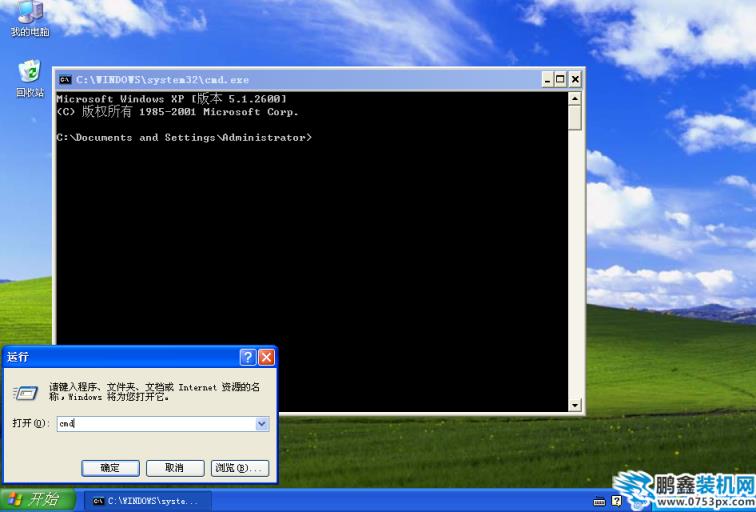Click the 浏览 Browse button

pos(240,468)
